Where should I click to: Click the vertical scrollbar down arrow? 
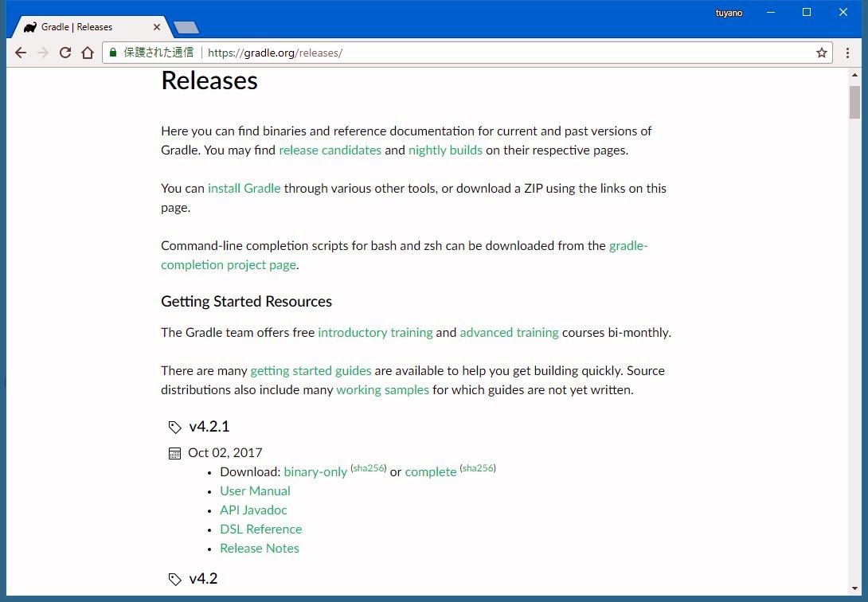click(854, 588)
